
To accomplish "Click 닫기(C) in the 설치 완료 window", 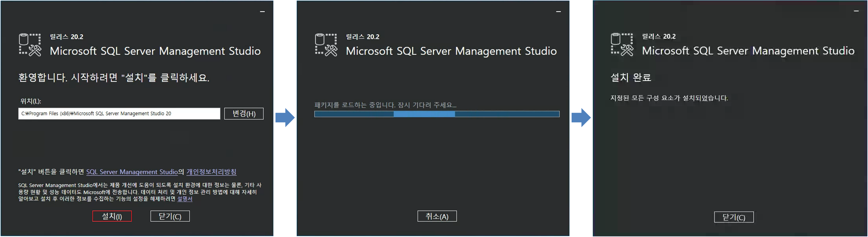I will point(734,217).
